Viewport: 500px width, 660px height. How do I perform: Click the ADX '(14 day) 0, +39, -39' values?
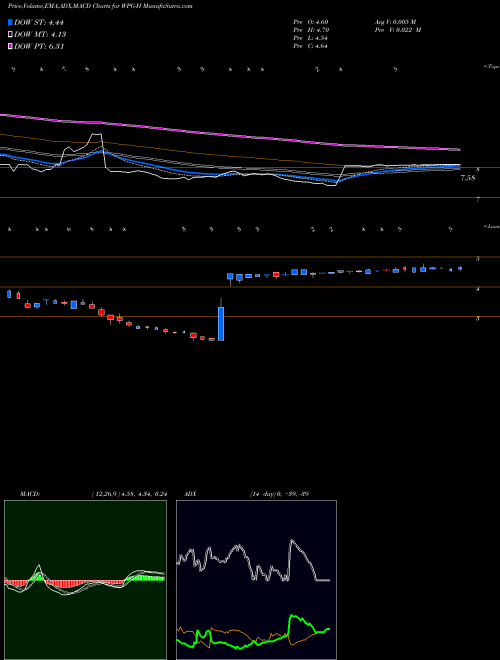pyautogui.click(x=279, y=494)
